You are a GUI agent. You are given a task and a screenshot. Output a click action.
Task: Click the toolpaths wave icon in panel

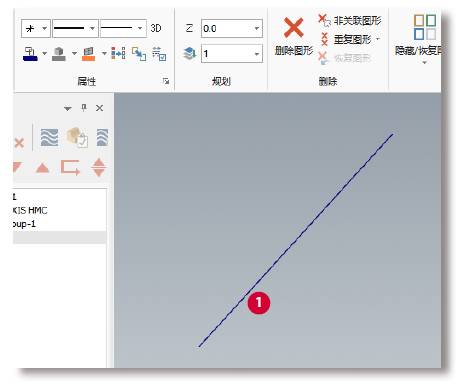[49, 137]
